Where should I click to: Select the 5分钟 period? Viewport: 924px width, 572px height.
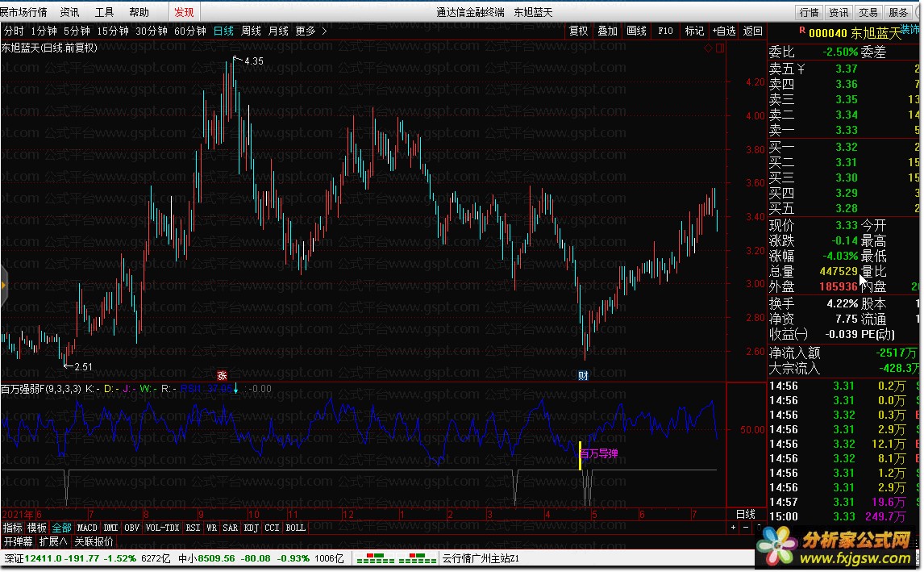pyautogui.click(x=77, y=31)
